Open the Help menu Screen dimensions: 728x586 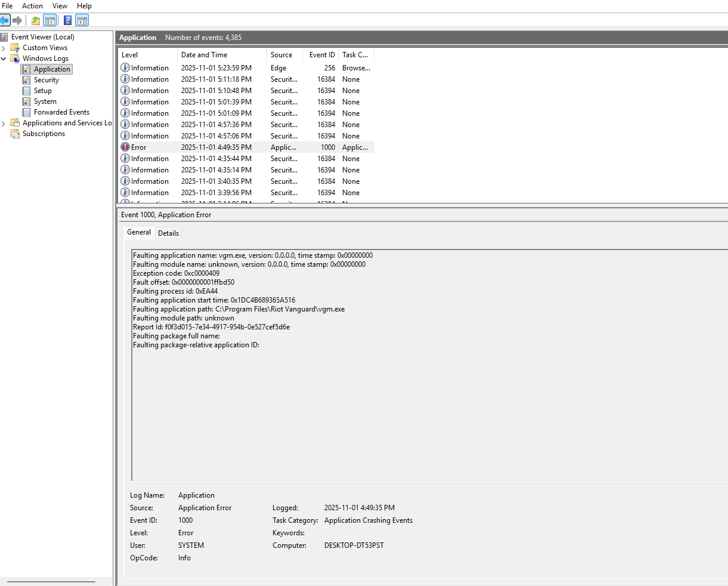tap(84, 6)
